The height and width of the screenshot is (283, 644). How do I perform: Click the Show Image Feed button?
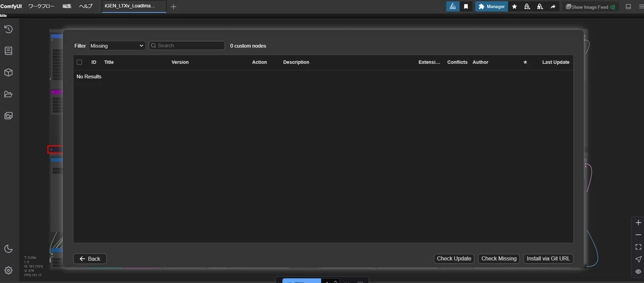coord(590,7)
